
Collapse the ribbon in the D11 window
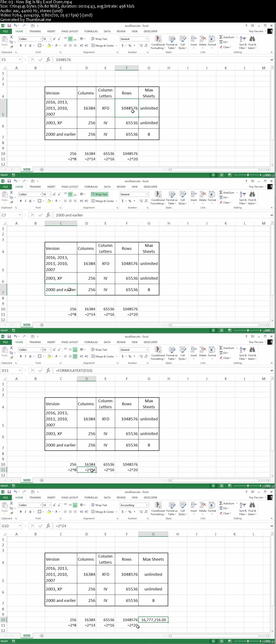271,363
